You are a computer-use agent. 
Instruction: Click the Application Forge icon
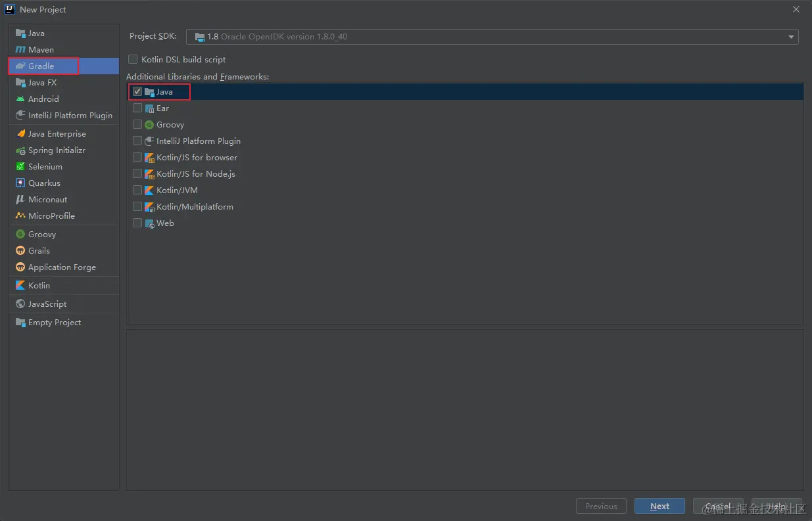pos(20,267)
